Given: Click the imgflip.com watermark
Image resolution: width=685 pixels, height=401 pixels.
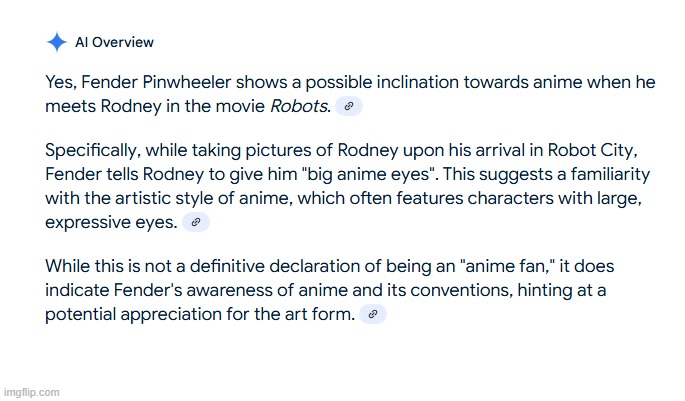Looking at the screenshot, I should click(31, 392).
